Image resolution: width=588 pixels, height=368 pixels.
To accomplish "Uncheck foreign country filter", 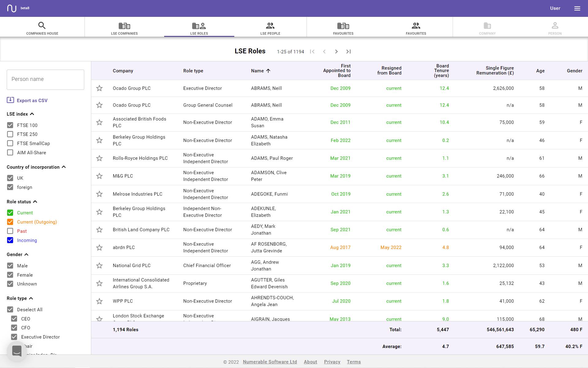I will tap(10, 187).
